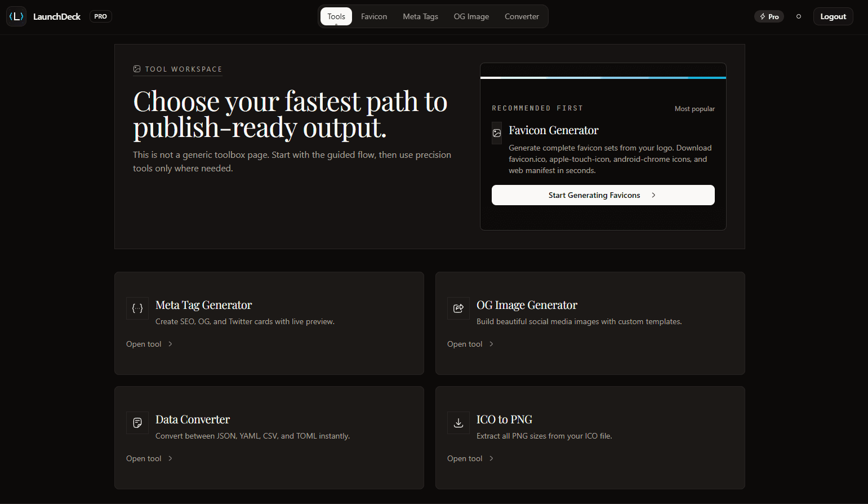The height and width of the screenshot is (504, 868).
Task: Click the Logout button
Action: click(833, 16)
